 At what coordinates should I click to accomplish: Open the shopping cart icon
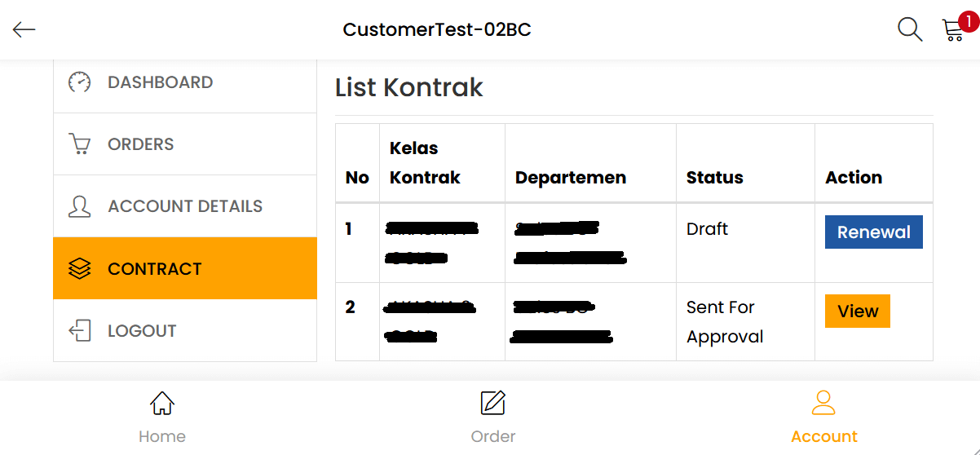click(952, 31)
